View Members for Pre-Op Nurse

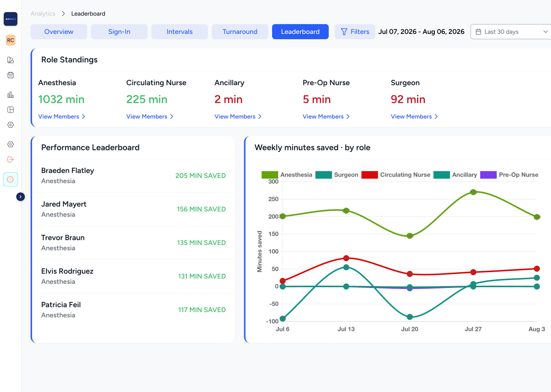point(326,116)
